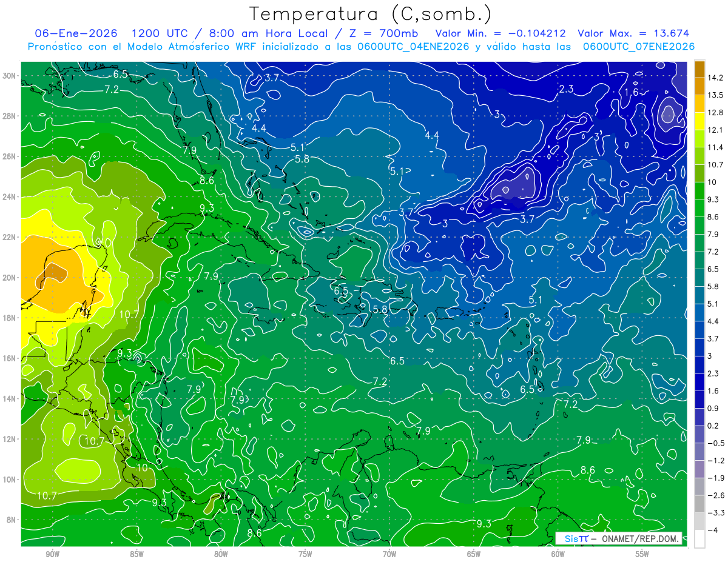
Task: Click the 'Valor Max. = 13.674' text
Action: (633, 33)
